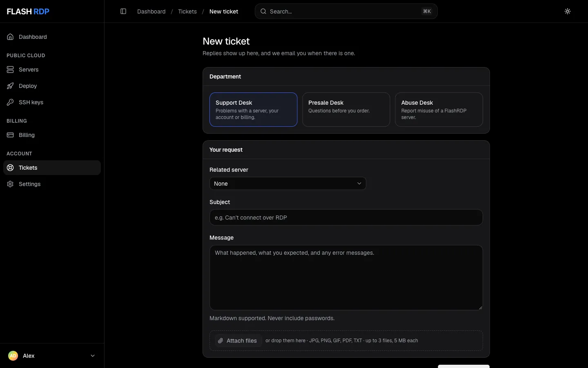This screenshot has width=588, height=368.
Task: Click the 'Markdown supported. Never include passwords.' note
Action: point(272,318)
